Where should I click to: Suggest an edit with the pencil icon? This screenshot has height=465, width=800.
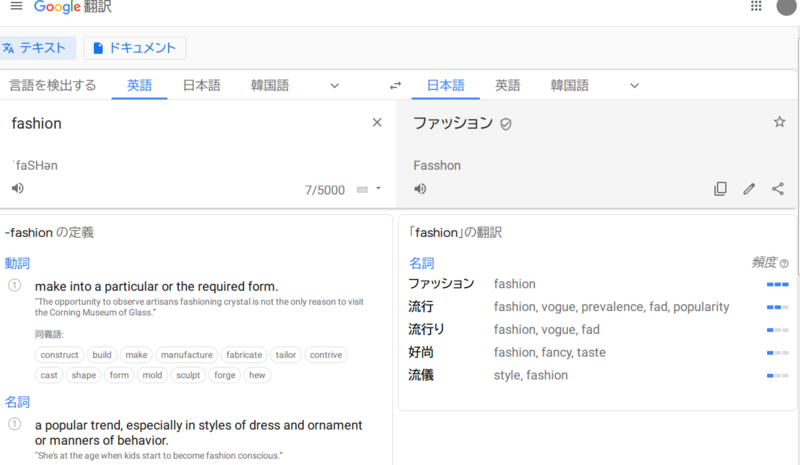pyautogui.click(x=749, y=189)
